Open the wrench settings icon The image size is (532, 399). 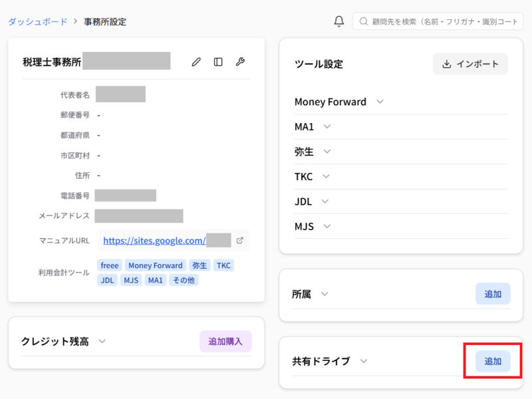240,62
